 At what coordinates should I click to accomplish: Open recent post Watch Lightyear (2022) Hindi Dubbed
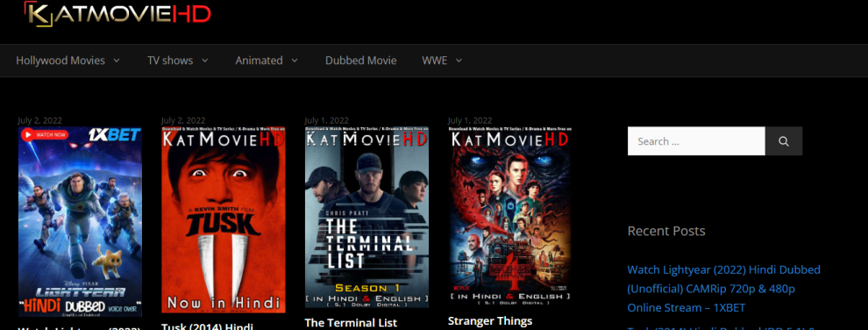pos(723,289)
